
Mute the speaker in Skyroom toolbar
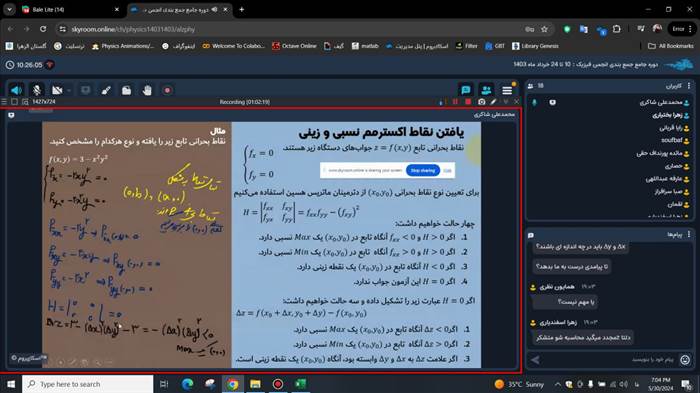(16, 90)
